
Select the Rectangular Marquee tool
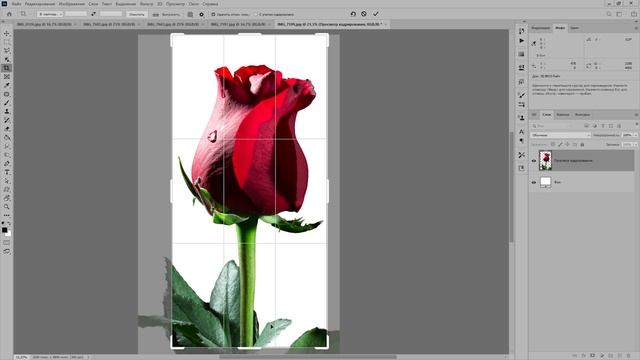7,42
